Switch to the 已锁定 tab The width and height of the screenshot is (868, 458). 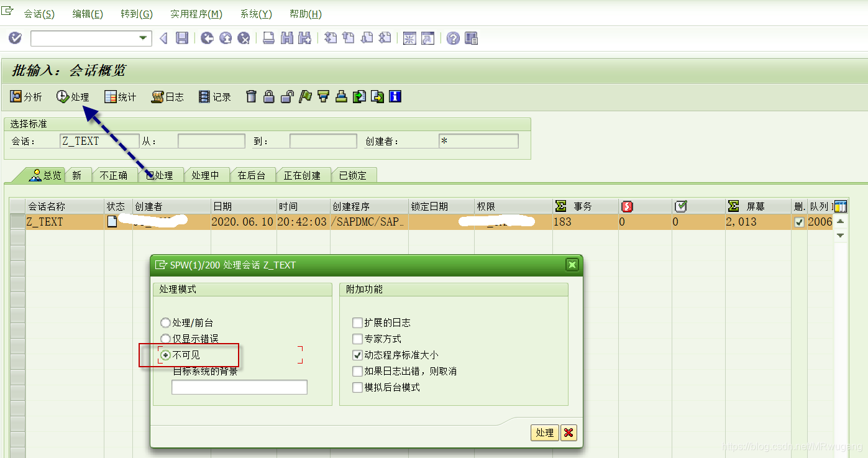pos(353,175)
